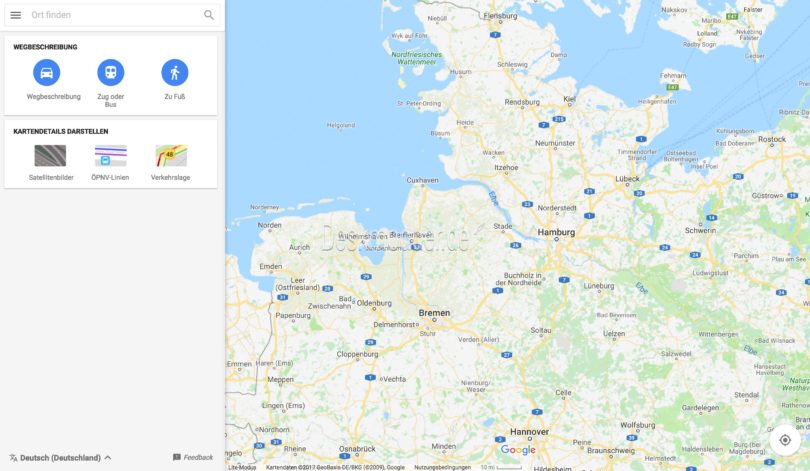Center map with my-location button
Screen dimensions: 810x471
point(785,440)
